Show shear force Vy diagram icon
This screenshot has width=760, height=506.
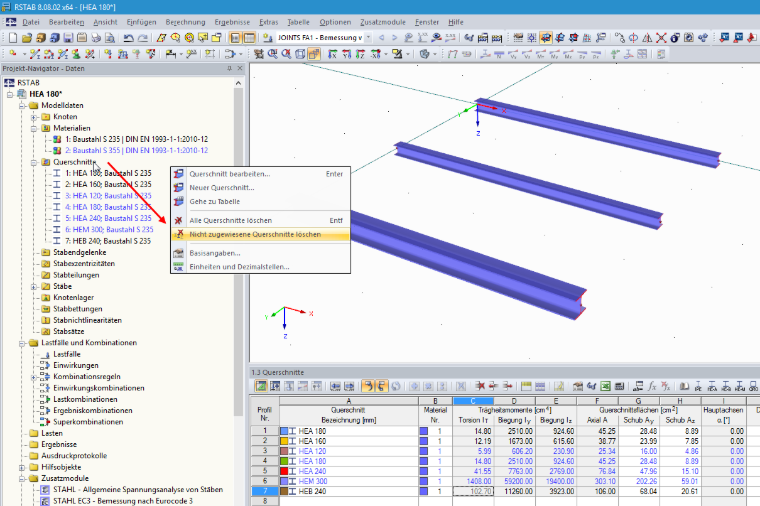point(513,54)
